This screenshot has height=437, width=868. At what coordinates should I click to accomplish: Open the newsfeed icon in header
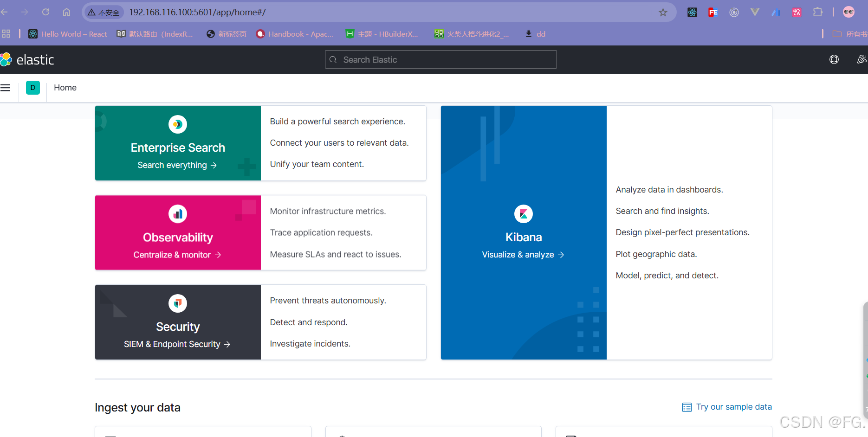[862, 59]
